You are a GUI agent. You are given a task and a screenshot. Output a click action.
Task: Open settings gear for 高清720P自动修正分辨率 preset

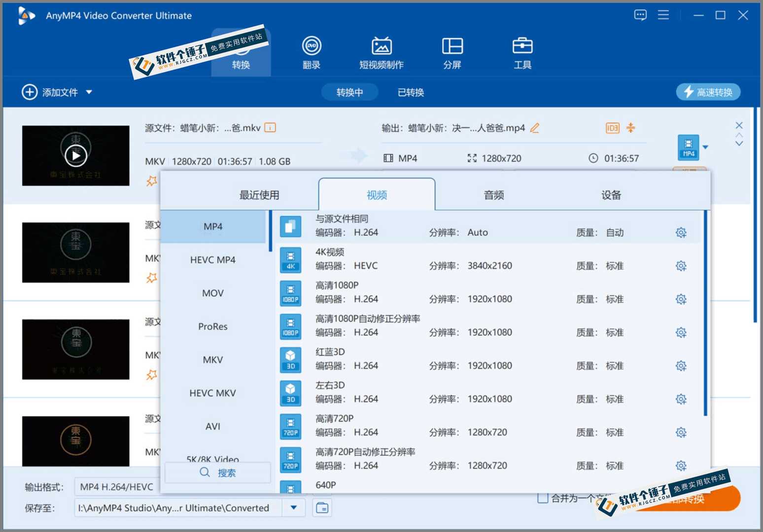pos(681,465)
